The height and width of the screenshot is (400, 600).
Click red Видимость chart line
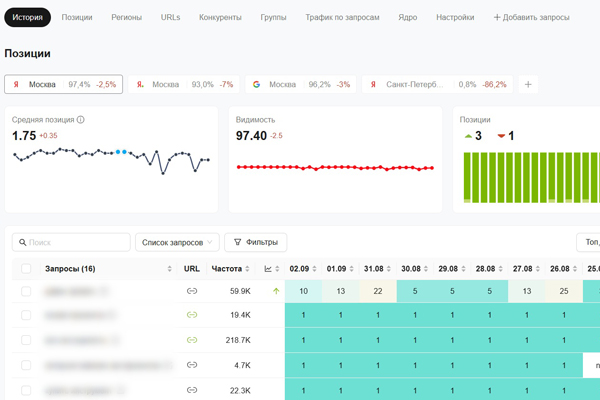click(335, 168)
